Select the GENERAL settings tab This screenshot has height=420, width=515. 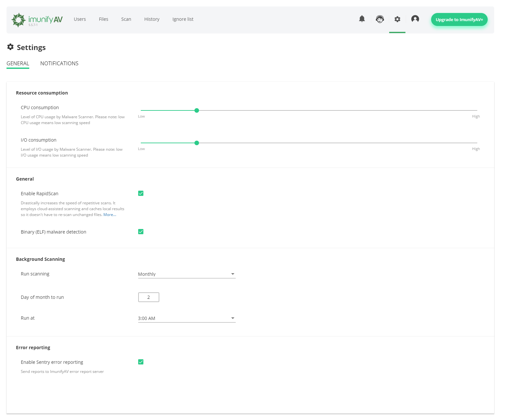(x=18, y=63)
